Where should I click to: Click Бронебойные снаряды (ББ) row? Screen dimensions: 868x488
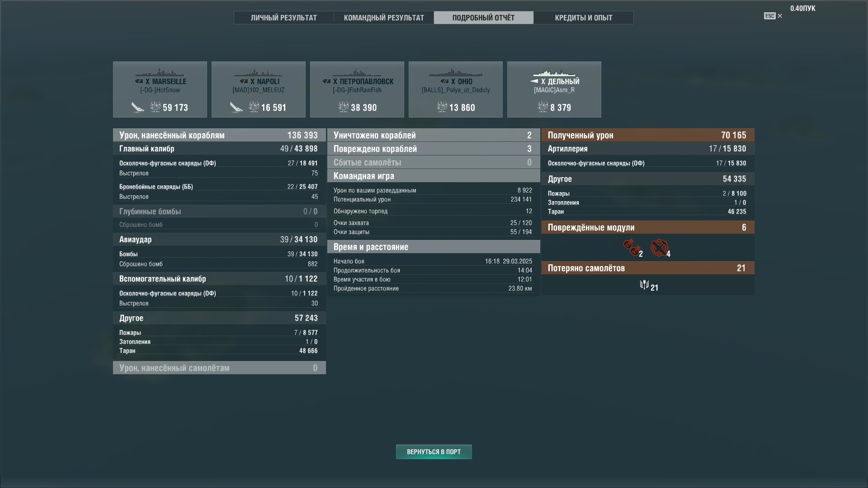(x=218, y=187)
